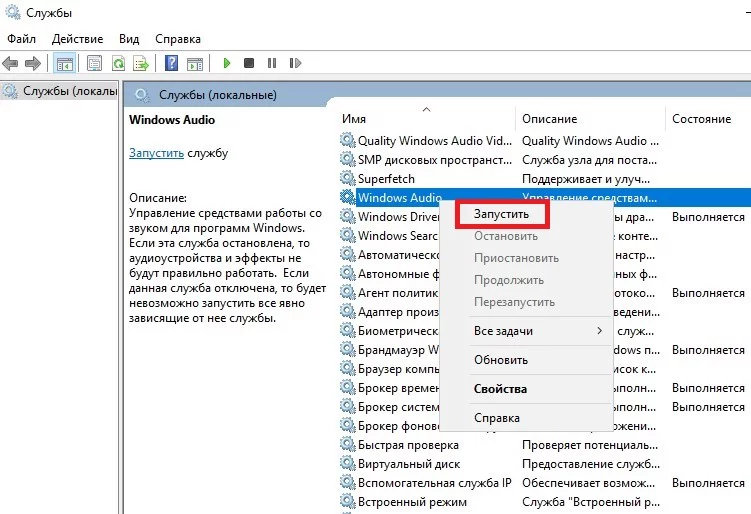Screen dimensions: 751x514
Task: Open the Справка menu in menu bar
Action: click(x=178, y=39)
